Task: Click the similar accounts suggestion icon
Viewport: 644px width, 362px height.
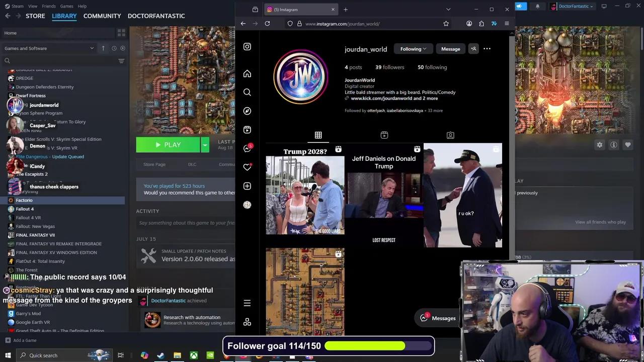Action: coord(473,49)
